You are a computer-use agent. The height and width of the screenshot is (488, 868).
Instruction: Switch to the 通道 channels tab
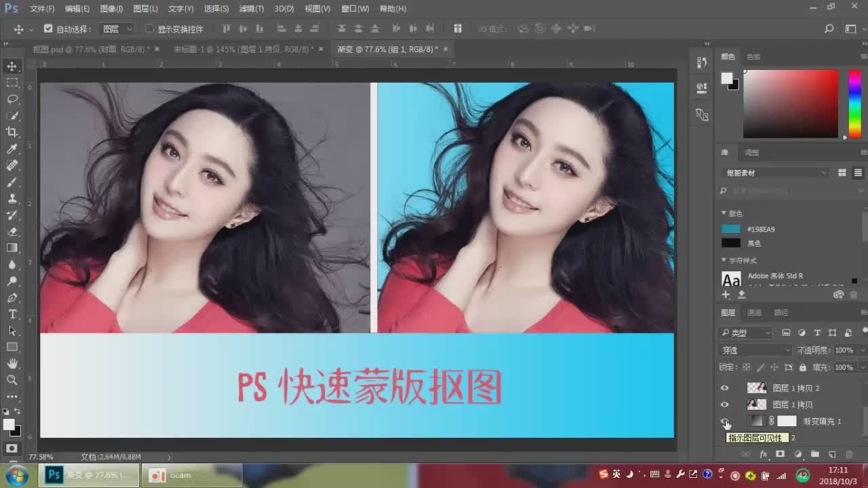click(x=754, y=312)
